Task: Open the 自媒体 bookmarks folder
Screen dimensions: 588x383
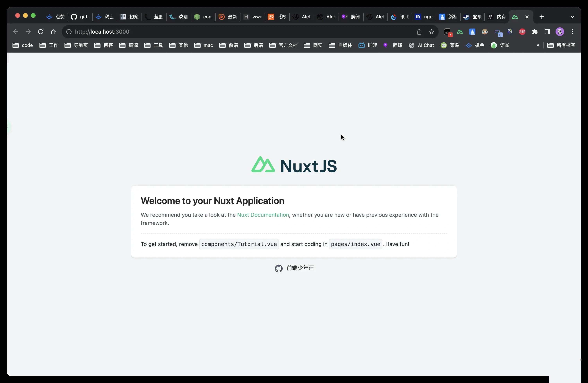Action: coord(341,45)
